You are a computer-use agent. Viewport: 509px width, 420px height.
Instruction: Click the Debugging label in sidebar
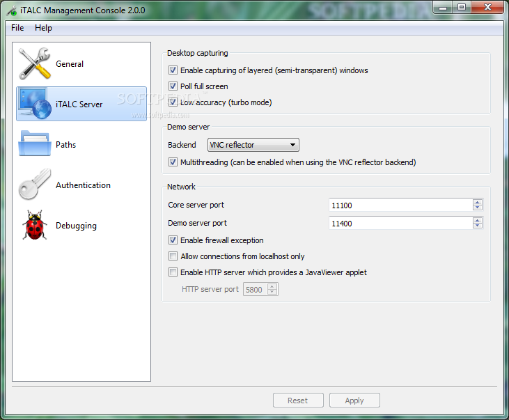[76, 226]
